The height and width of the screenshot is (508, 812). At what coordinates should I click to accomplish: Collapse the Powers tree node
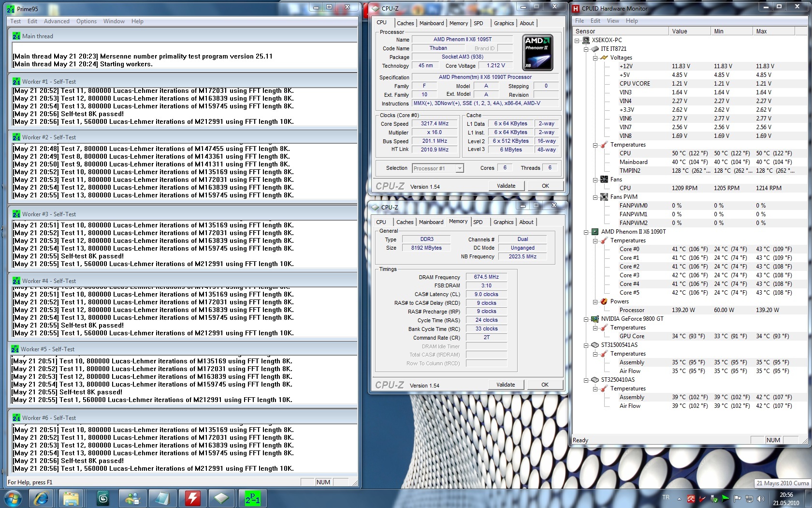tap(595, 301)
